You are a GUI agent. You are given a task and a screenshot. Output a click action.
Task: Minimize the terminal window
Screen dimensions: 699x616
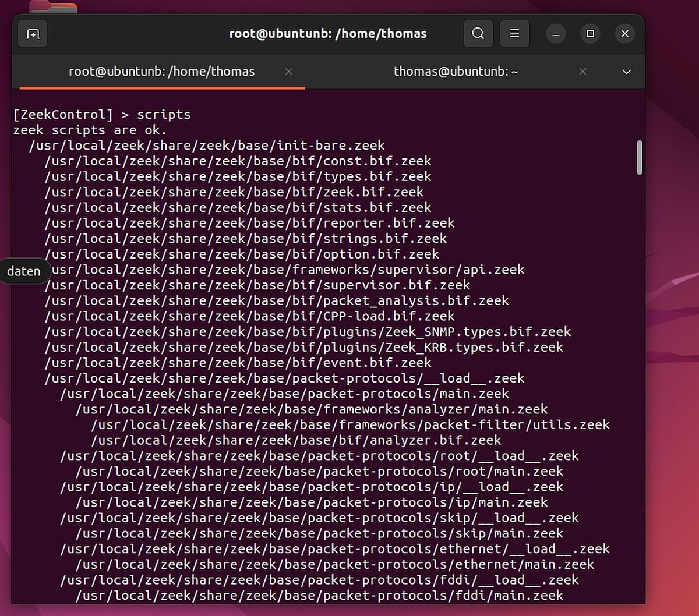coord(556,34)
